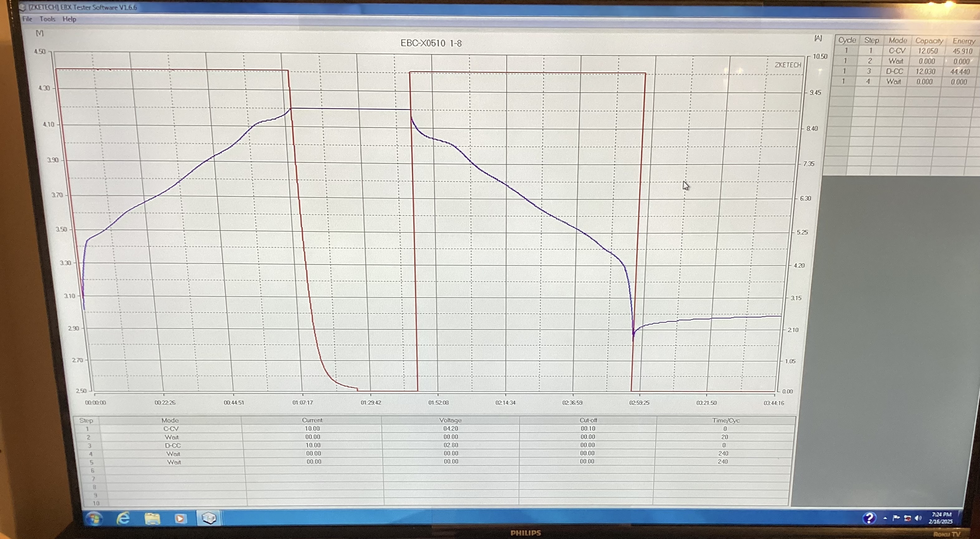980x539 pixels.
Task: Click the network status tray icon
Action: [x=907, y=518]
